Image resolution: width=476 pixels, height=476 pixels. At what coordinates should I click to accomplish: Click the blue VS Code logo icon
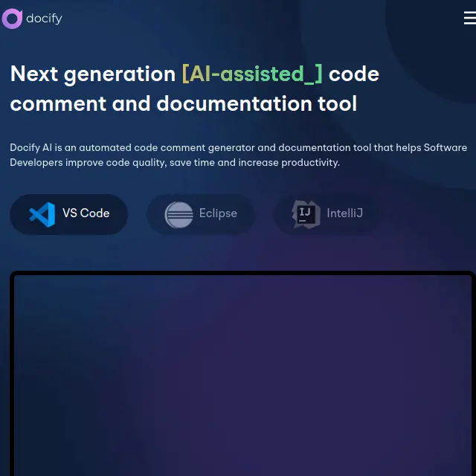pyautogui.click(x=42, y=214)
